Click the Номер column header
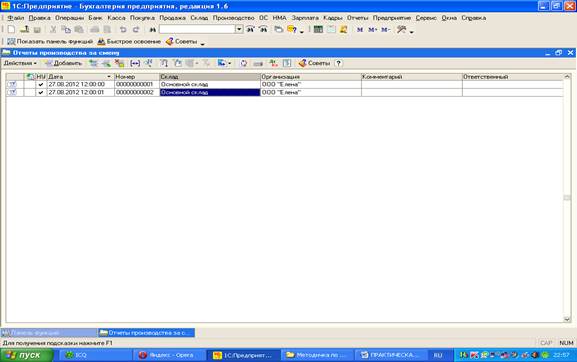The width and height of the screenshot is (577, 362). coord(137,77)
